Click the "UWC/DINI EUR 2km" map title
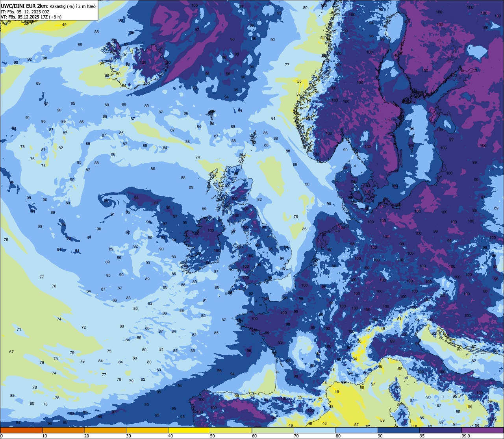This screenshot has width=504, height=439. [24, 6]
